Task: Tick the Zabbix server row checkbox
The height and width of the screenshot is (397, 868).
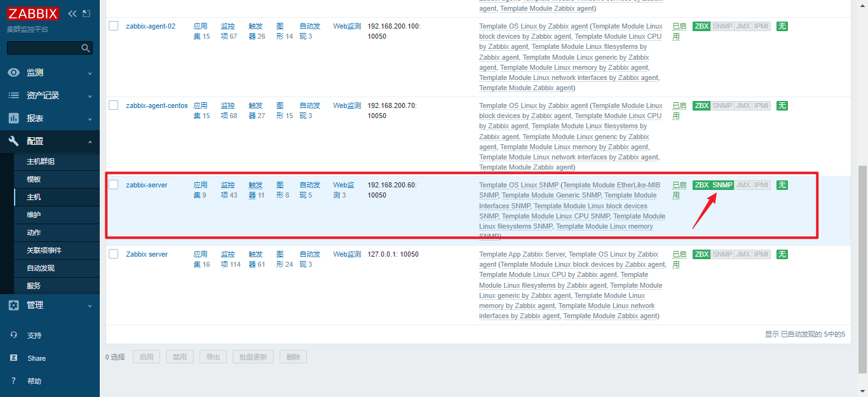Action: [114, 254]
